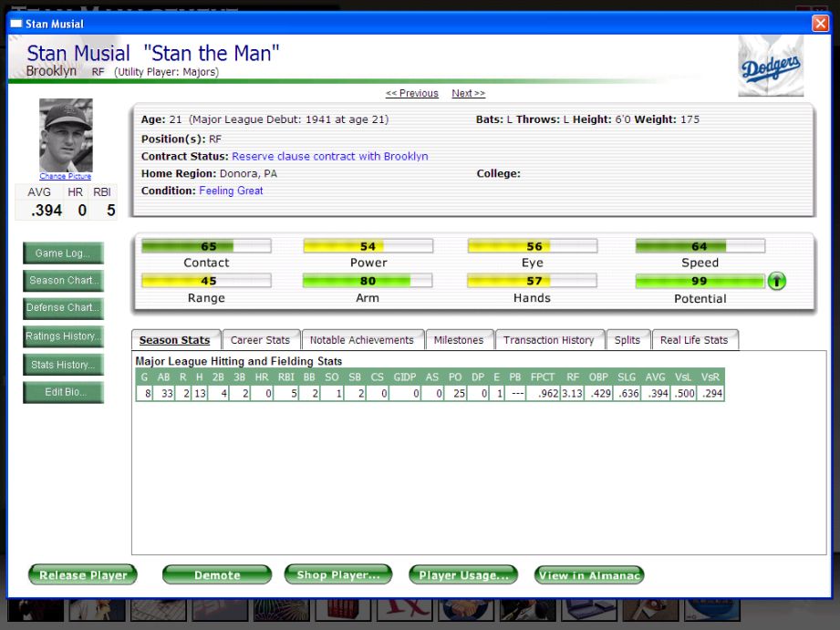Switch to the Career Stats tab
Viewport: 840px width, 630px height.
pos(260,340)
